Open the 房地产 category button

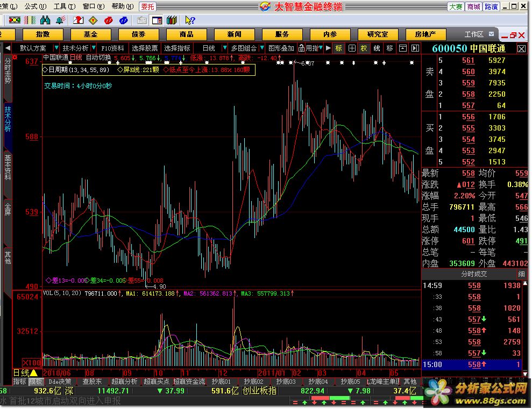pyautogui.click(x=425, y=34)
